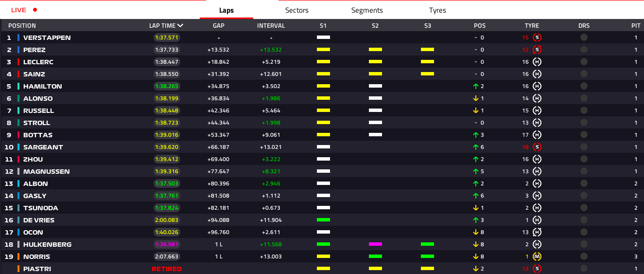Click Hamilton's hard tyre icon
This screenshot has width=644, height=274.
(x=537, y=86)
